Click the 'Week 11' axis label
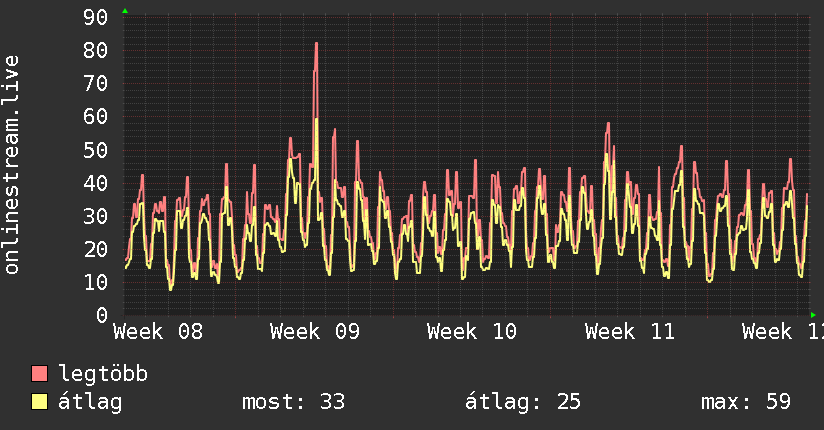The width and height of the screenshot is (824, 430). click(630, 332)
